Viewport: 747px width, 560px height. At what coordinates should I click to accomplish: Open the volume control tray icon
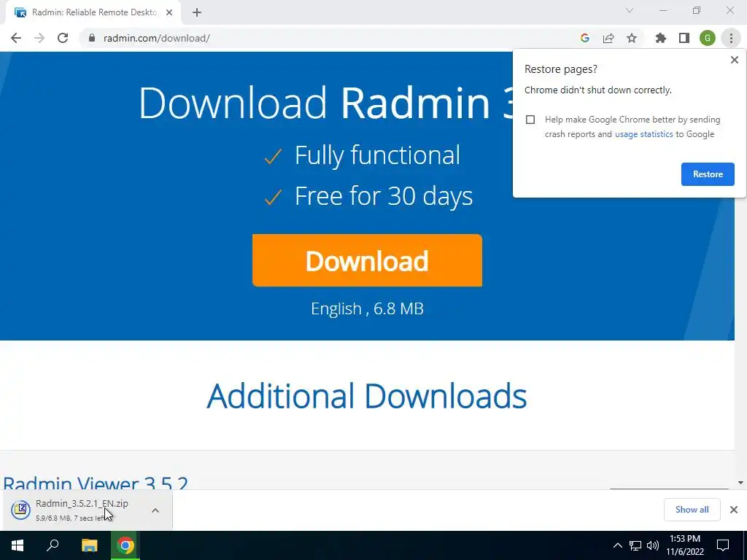pyautogui.click(x=652, y=545)
